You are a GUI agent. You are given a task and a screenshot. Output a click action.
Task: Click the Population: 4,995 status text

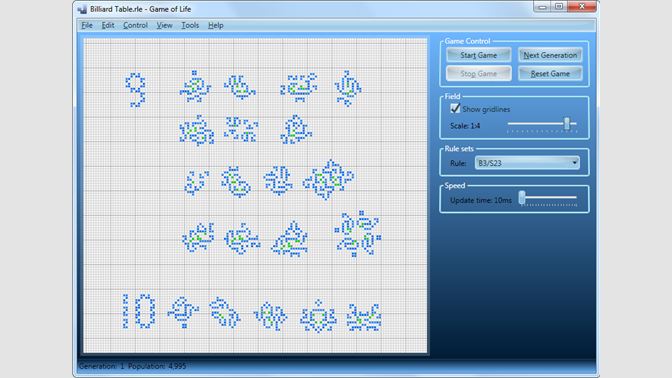point(157,366)
